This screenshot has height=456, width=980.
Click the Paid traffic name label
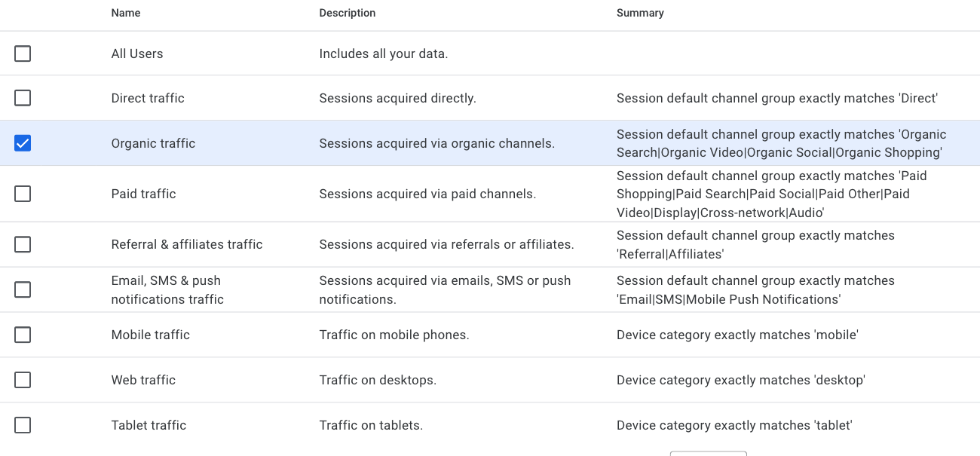coord(143,194)
